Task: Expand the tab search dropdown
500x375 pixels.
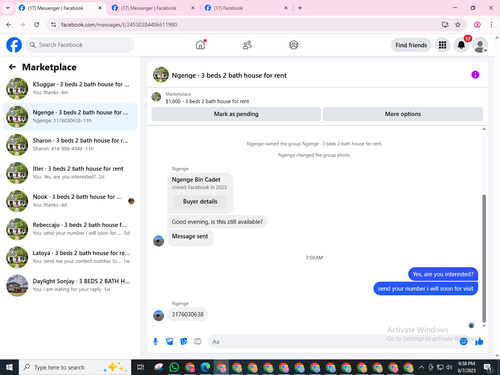Action: coord(8,8)
